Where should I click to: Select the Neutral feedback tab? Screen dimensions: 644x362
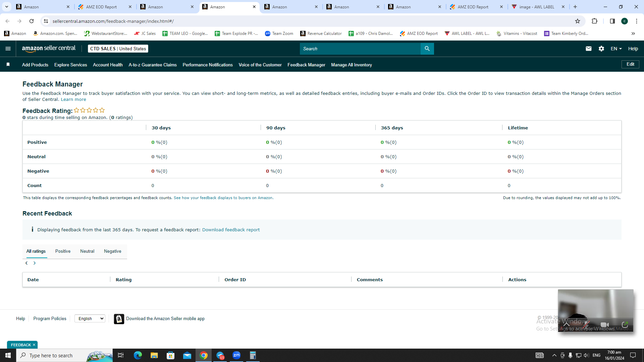click(87, 251)
